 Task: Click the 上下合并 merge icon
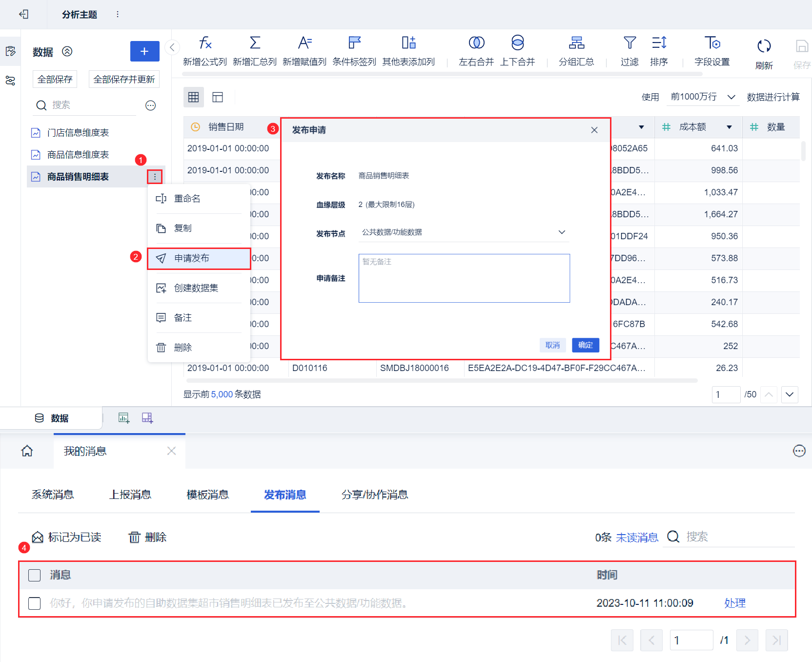point(518,43)
